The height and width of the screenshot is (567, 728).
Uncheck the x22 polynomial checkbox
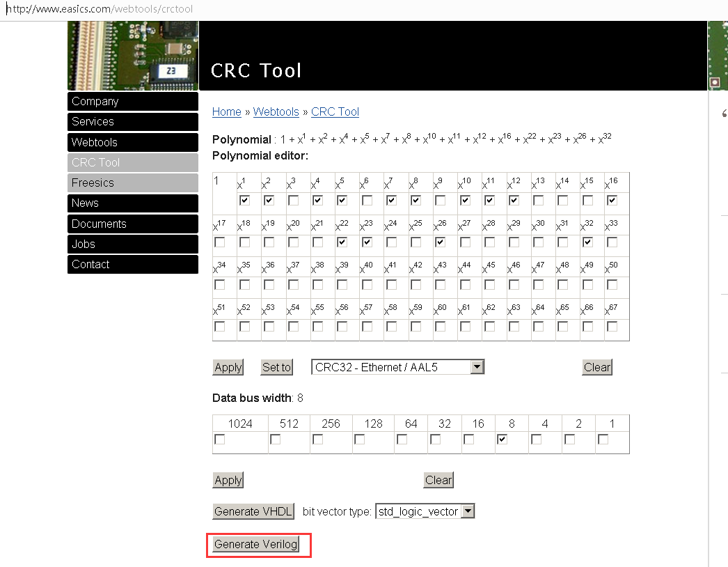(342, 242)
